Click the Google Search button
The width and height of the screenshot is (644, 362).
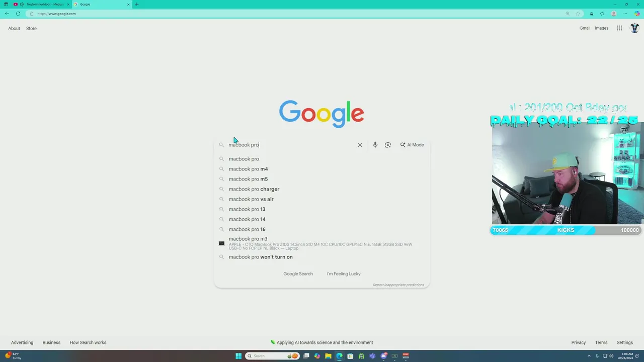click(298, 274)
